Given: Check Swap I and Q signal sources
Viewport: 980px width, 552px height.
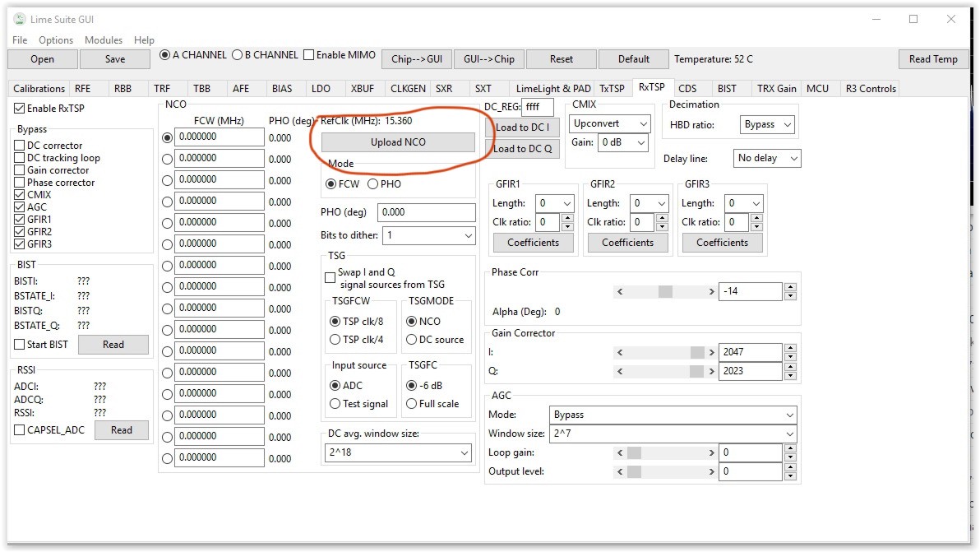Looking at the screenshot, I should coord(330,277).
